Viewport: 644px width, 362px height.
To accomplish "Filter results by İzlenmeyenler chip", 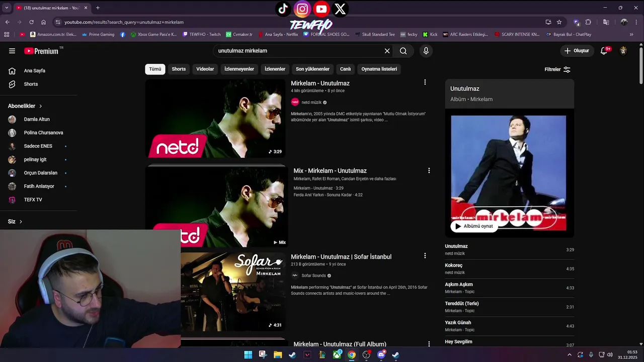I will pyautogui.click(x=239, y=69).
